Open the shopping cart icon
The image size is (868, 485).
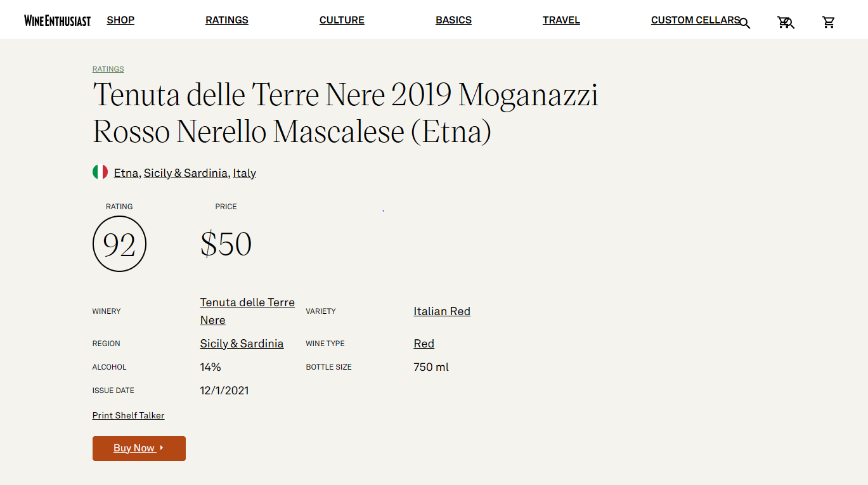(829, 23)
